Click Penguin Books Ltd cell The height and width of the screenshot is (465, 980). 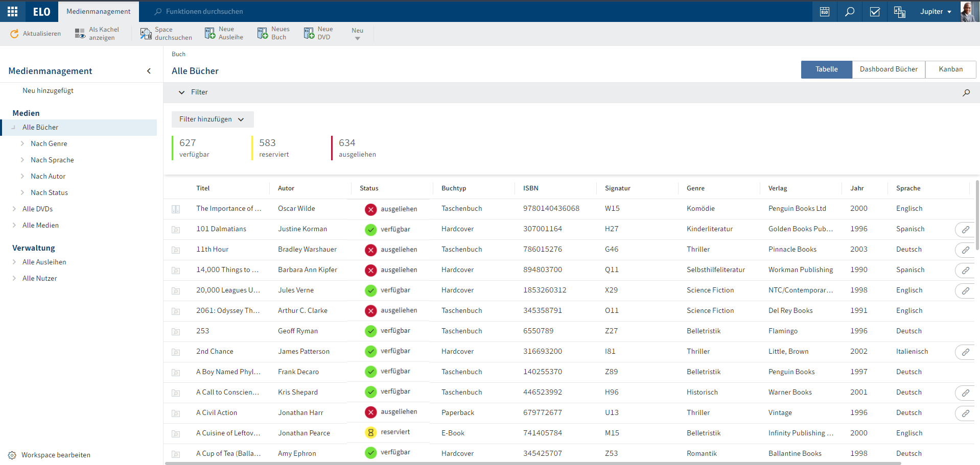(x=797, y=209)
